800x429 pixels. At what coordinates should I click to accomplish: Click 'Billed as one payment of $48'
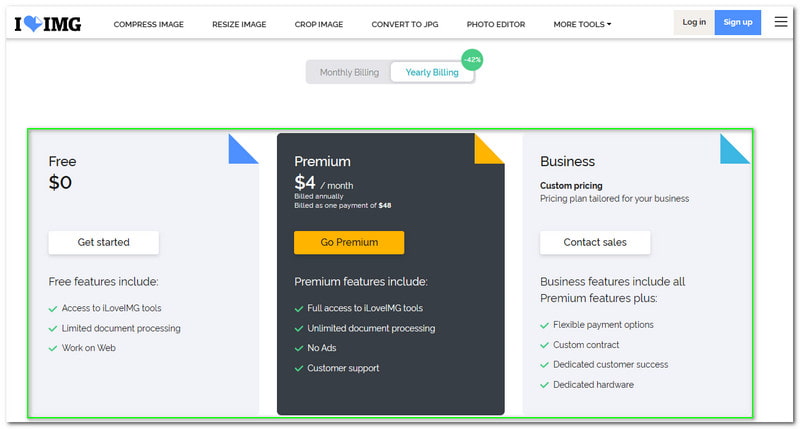click(x=343, y=206)
